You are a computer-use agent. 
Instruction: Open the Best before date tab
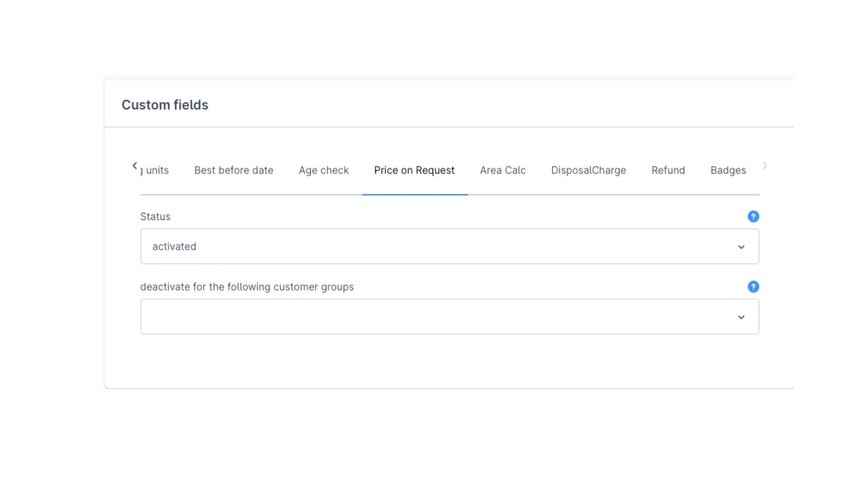pos(234,170)
